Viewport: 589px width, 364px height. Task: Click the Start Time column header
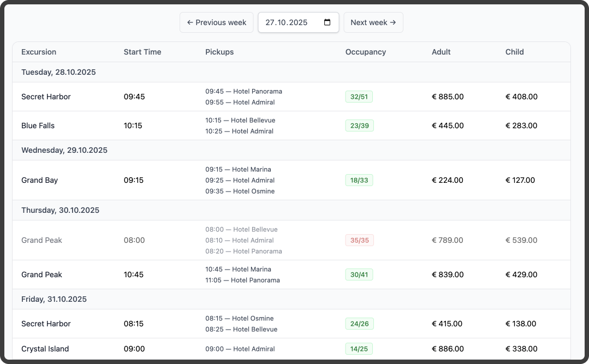tap(142, 52)
